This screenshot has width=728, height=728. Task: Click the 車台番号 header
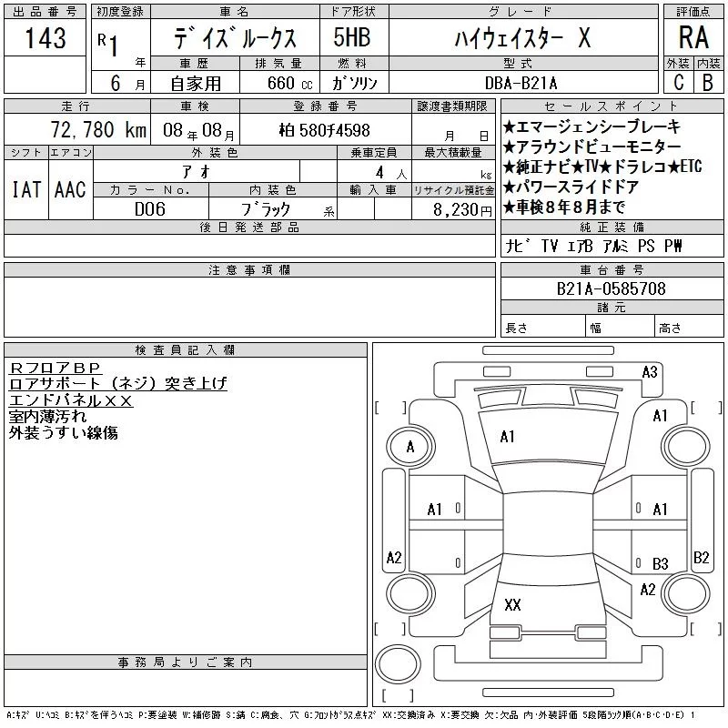[x=612, y=270]
